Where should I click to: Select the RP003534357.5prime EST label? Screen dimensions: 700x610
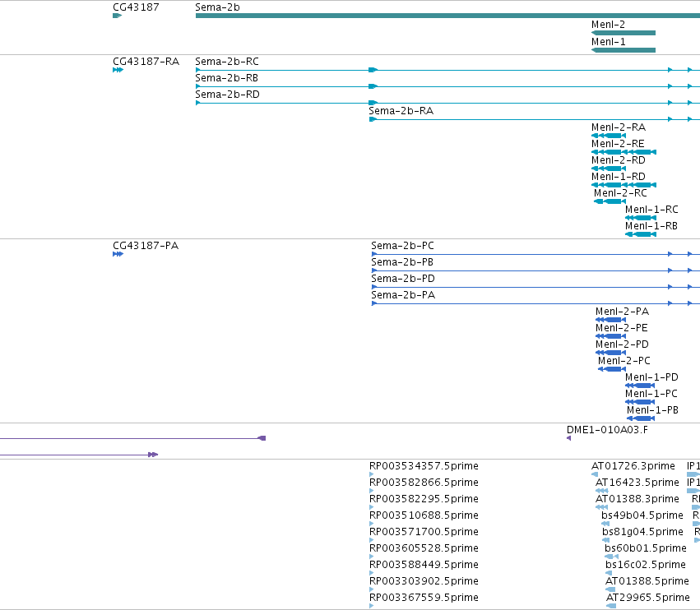[x=424, y=466]
